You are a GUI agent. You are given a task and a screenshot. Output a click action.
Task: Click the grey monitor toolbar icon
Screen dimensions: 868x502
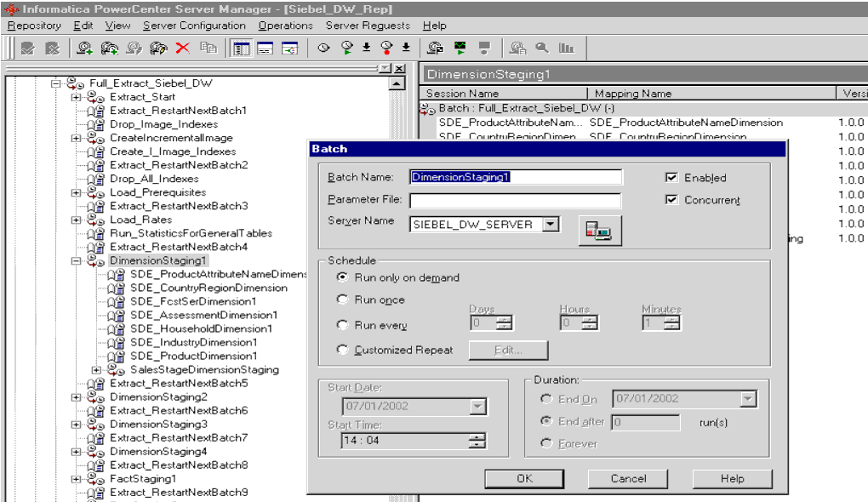click(484, 48)
